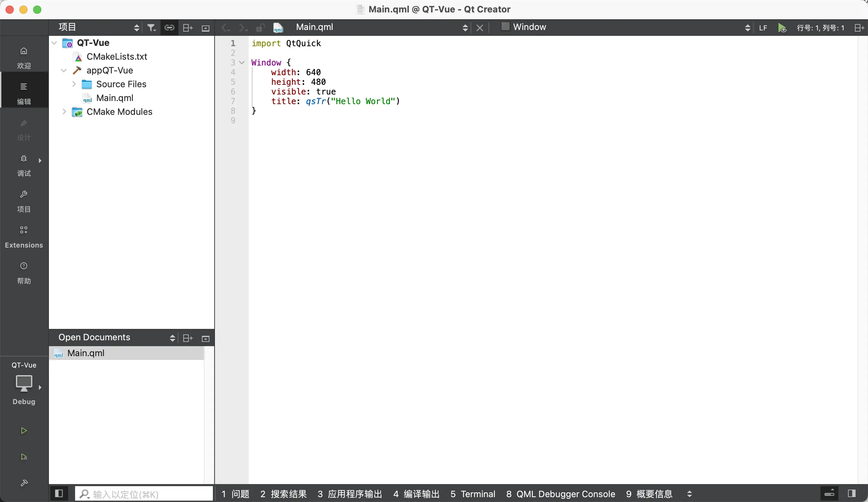
Task: Collapse the QT-Vue project node
Action: click(x=54, y=43)
